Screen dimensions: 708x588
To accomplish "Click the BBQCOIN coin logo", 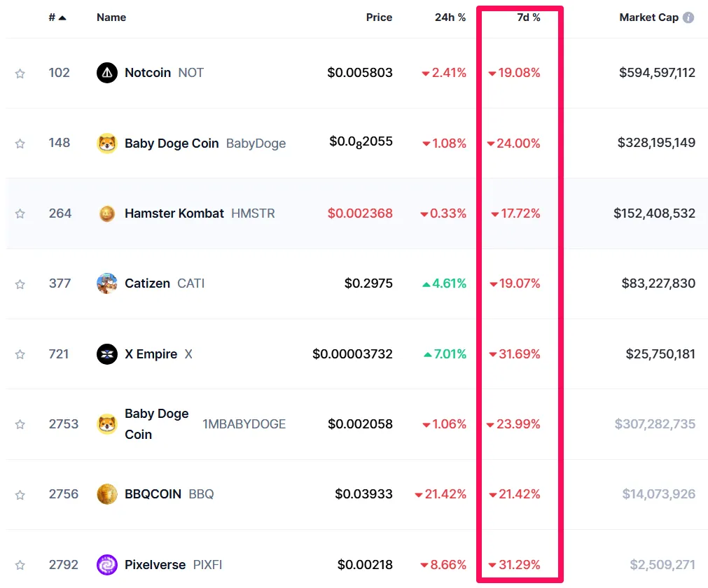I will pos(106,494).
